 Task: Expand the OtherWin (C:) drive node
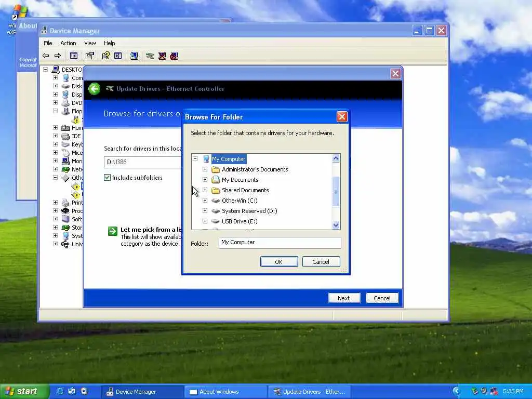pyautogui.click(x=205, y=200)
